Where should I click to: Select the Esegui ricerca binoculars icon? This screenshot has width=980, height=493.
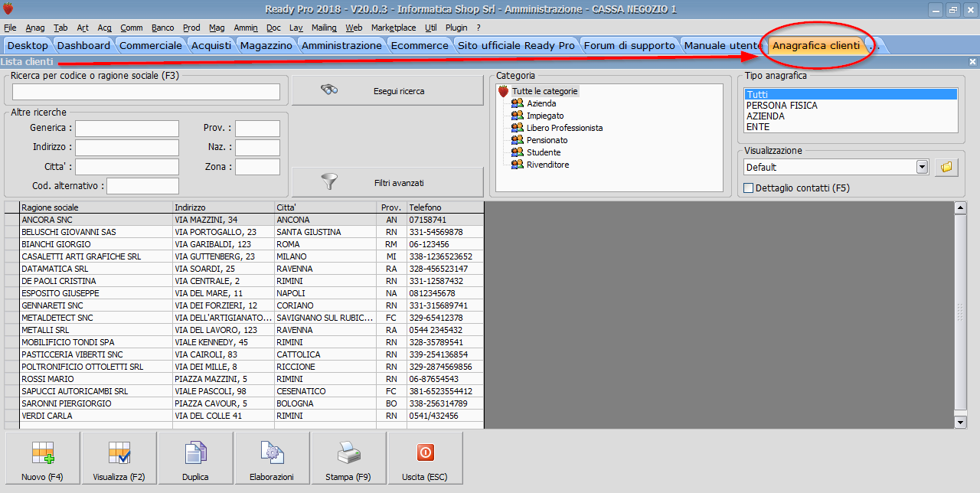pos(329,90)
